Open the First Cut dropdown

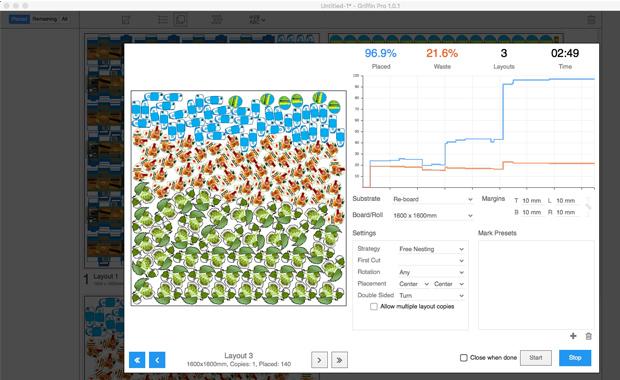[431, 261]
